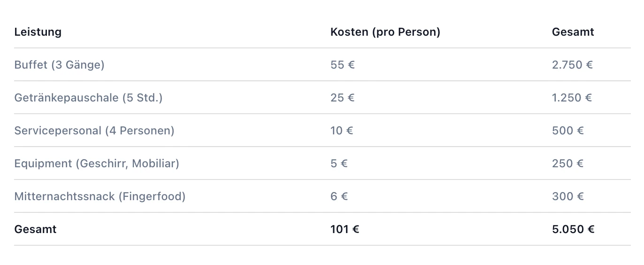
Task: Click the 25 € drinks cost cell
Action: tap(342, 98)
